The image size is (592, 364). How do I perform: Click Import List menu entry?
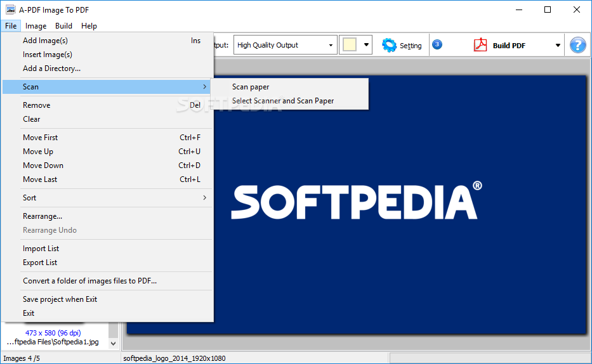tap(107, 248)
